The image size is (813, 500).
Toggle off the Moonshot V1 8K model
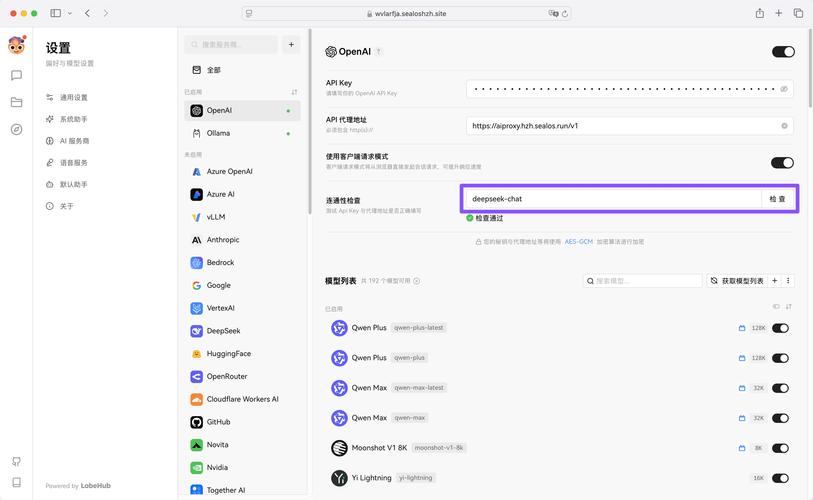coord(780,448)
